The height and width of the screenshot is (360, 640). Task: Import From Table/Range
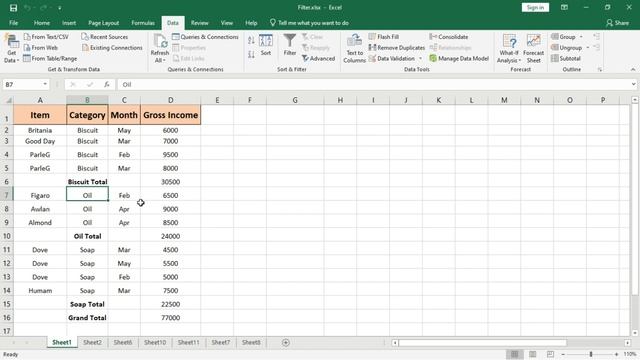point(50,58)
